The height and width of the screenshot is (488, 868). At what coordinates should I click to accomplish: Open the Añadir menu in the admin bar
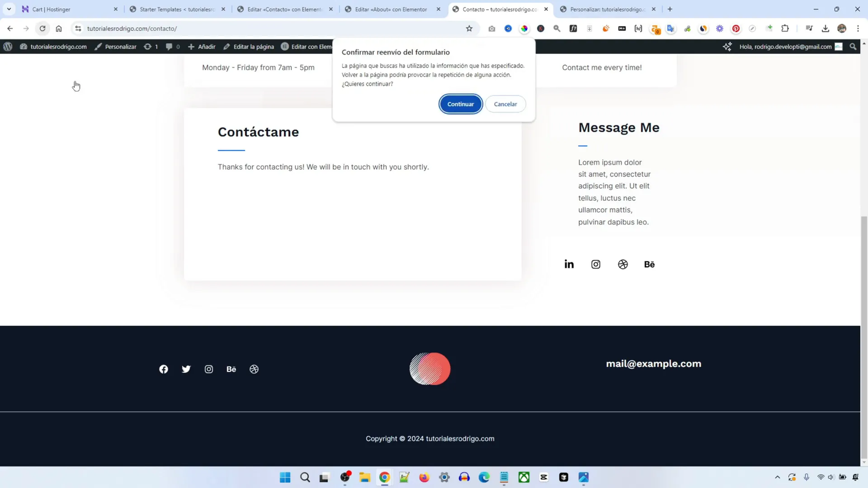(x=202, y=47)
